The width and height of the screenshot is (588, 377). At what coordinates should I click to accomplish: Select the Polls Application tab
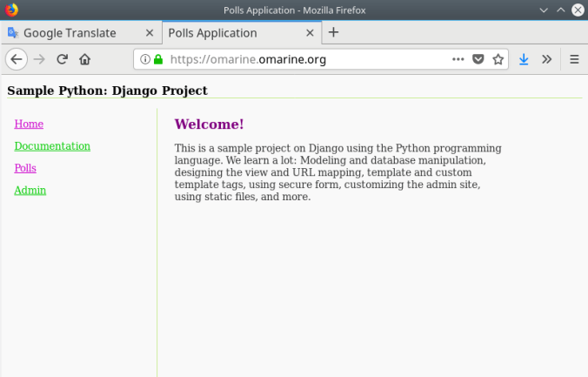(224, 33)
